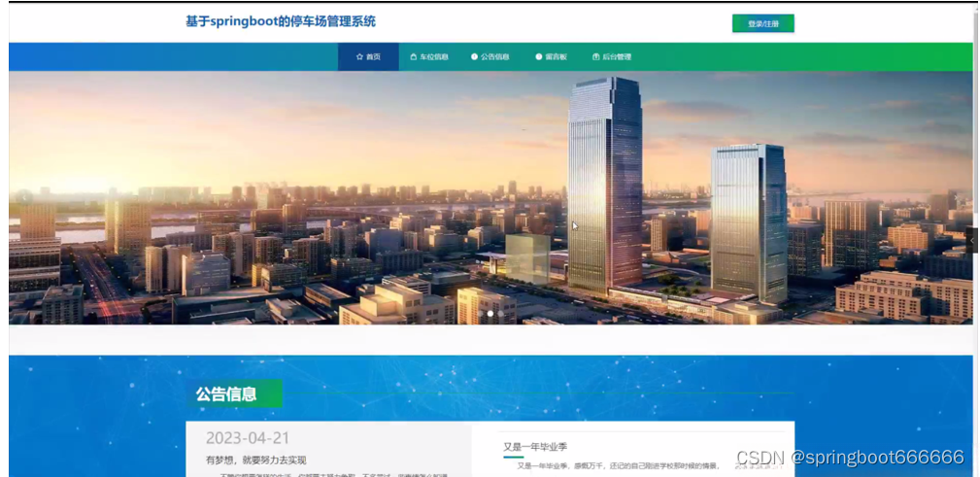Open the 车位信息 menu item
The image size is (980, 477).
click(429, 57)
